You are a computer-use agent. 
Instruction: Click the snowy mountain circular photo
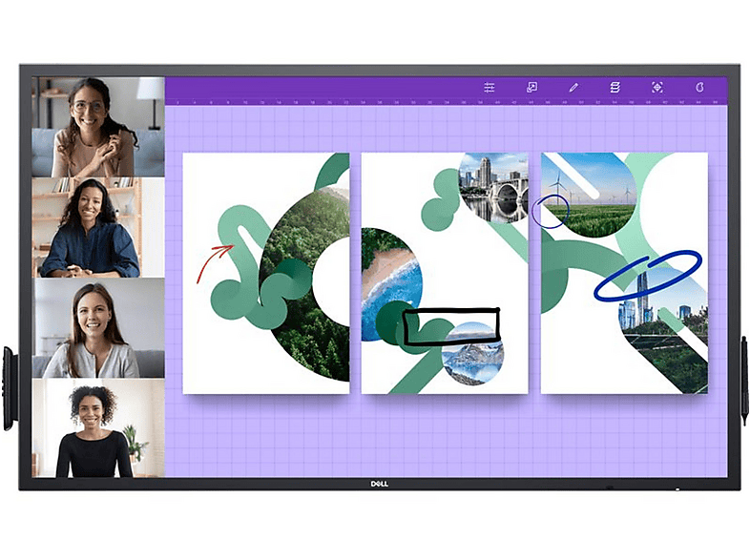472,353
